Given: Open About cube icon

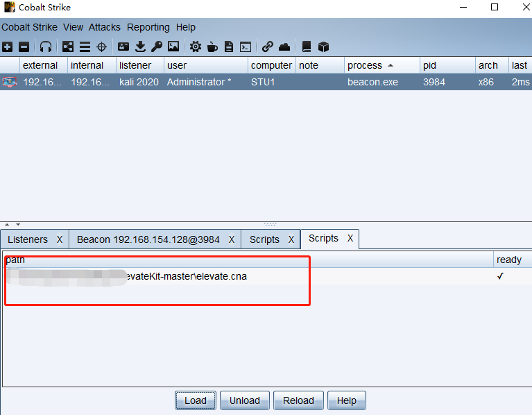Looking at the screenshot, I should 323,46.
